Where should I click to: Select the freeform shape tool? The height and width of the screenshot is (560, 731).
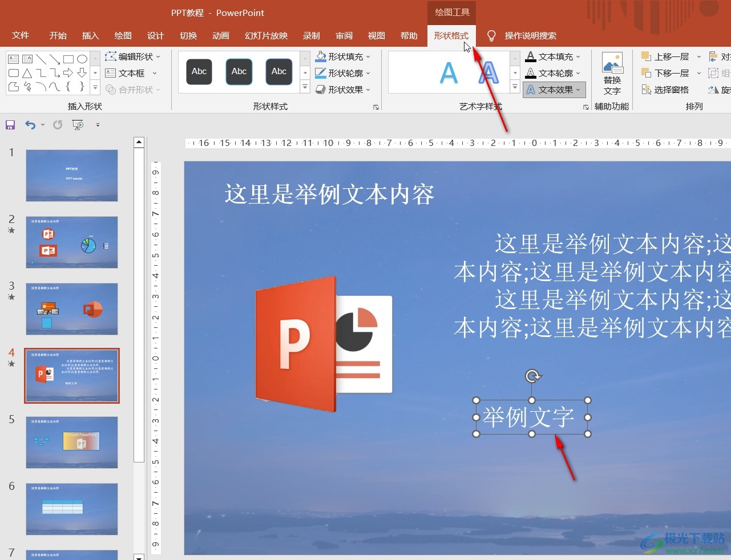[14, 87]
